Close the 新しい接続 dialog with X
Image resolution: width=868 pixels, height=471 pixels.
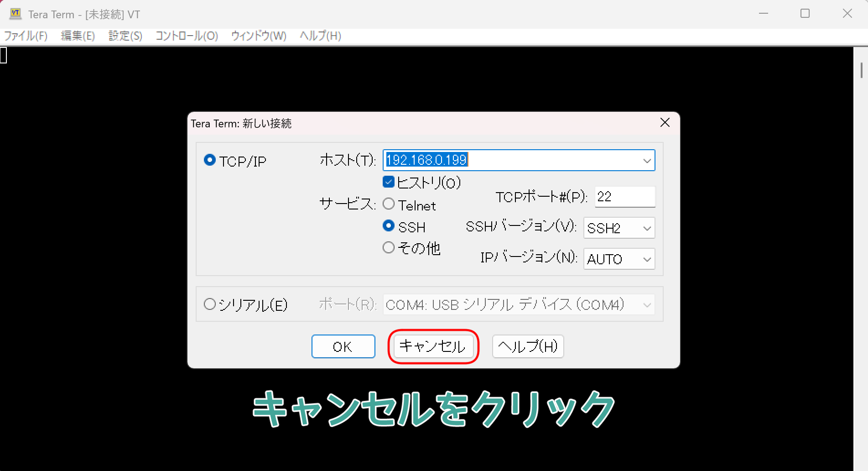pyautogui.click(x=665, y=123)
